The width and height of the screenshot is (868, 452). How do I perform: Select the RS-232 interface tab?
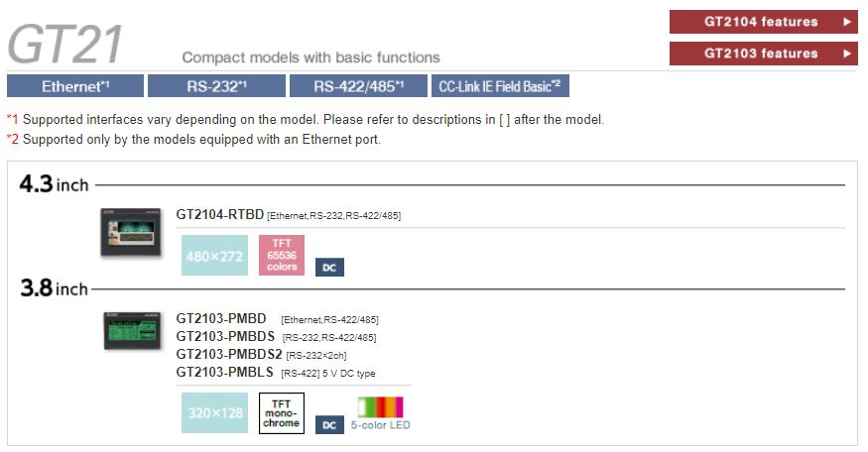coord(216,86)
